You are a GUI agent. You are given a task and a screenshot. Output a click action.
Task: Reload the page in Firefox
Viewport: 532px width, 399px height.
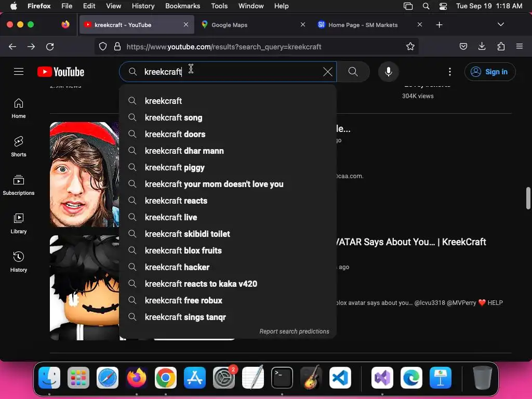(50, 46)
